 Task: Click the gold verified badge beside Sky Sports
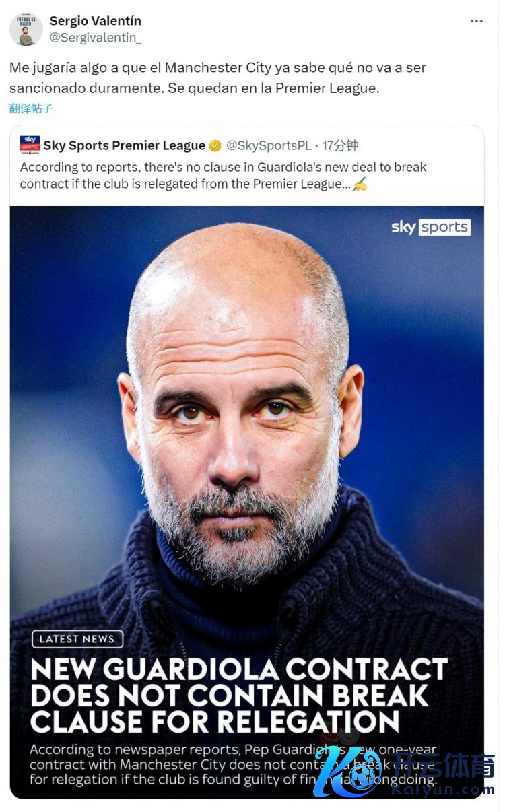pyautogui.click(x=215, y=145)
